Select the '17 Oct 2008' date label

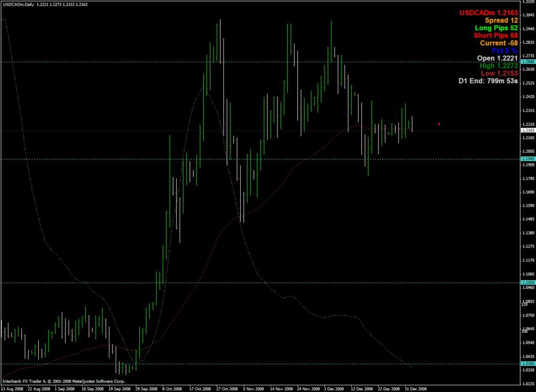200,389
